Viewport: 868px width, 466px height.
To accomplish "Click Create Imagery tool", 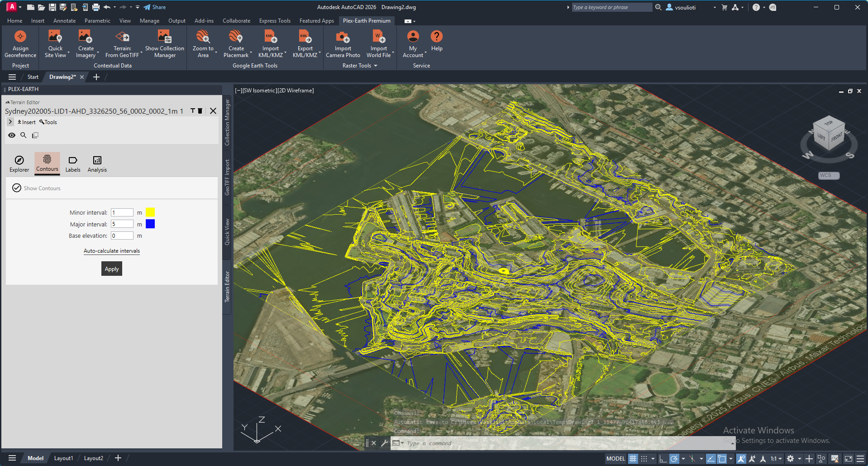I will click(x=86, y=44).
